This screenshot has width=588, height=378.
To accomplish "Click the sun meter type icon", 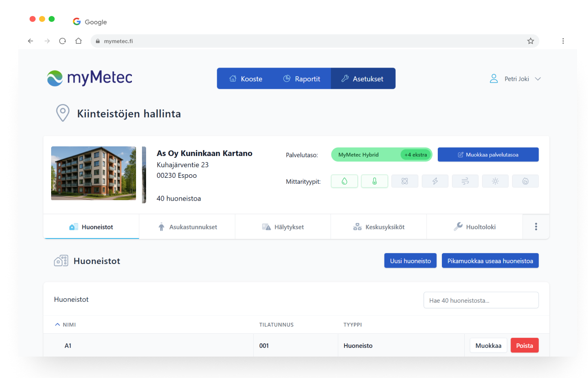I will tap(495, 181).
